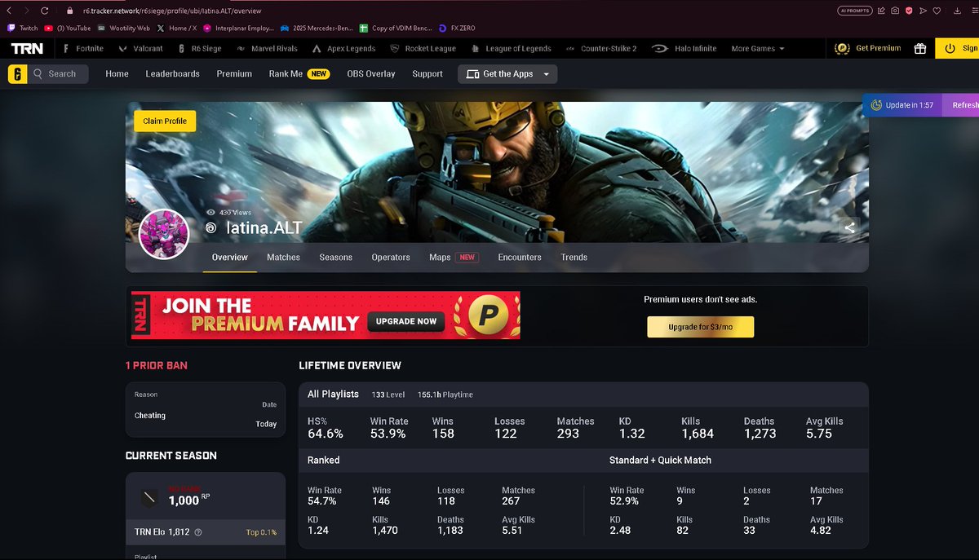Click the gift box icon
Viewport: 979px width, 560px height.
[x=920, y=48]
